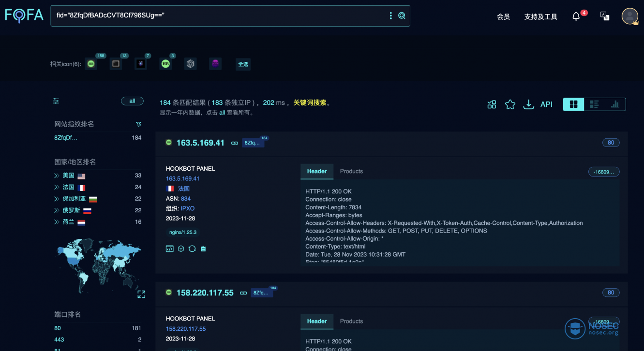Viewport: 644px width, 351px height.
Task: Click the IPXO organization link
Action: coord(188,208)
